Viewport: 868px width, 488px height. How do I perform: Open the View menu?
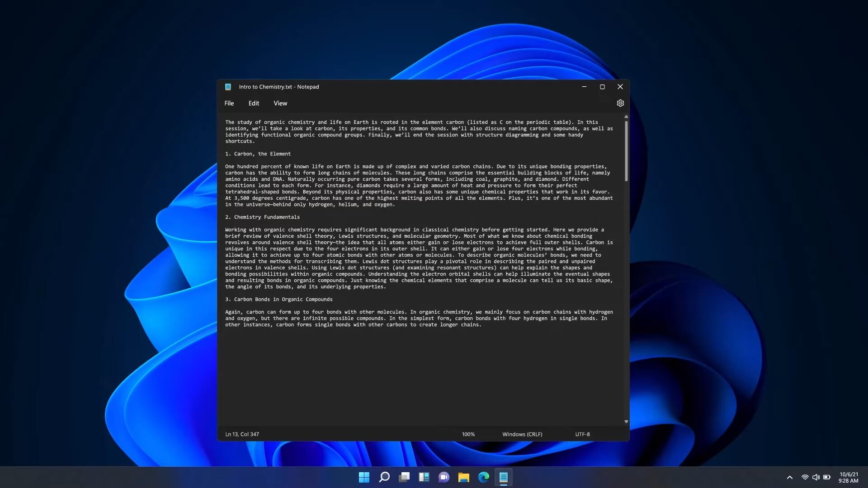[x=280, y=103]
